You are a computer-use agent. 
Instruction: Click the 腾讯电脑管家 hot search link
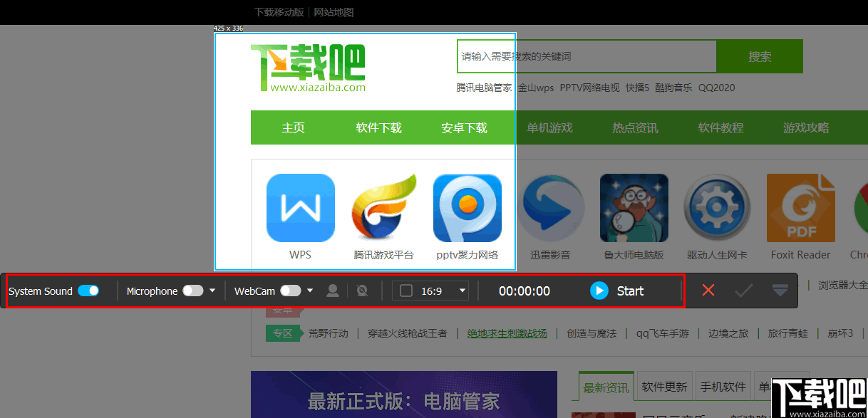(x=484, y=88)
